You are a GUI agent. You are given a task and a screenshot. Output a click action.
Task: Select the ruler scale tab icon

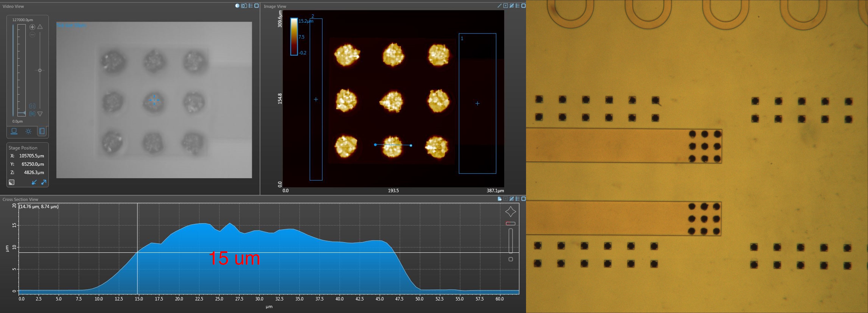point(42,131)
